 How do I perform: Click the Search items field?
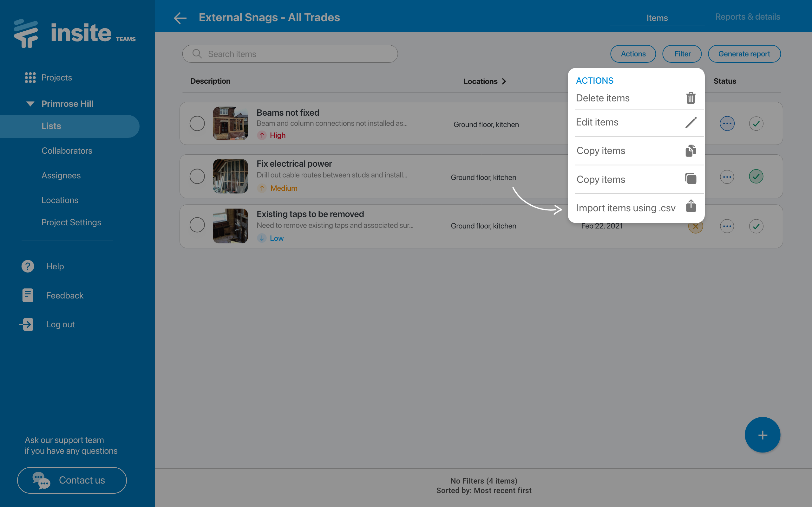(290, 54)
